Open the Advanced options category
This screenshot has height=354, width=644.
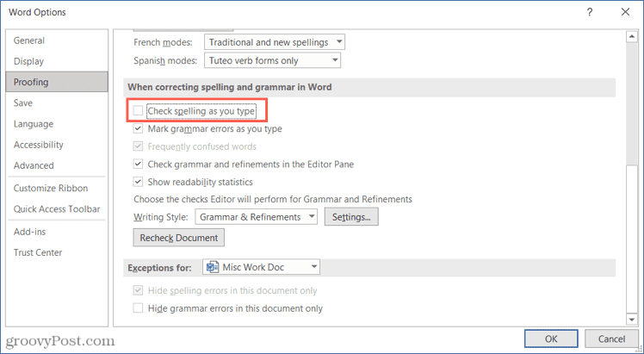(x=57, y=165)
